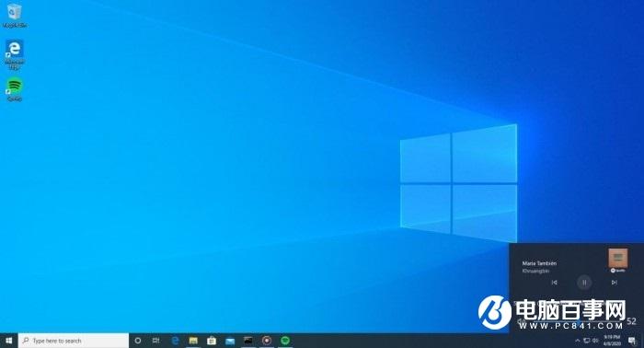
Task: Show hidden system tray icons
Action: [577, 341]
